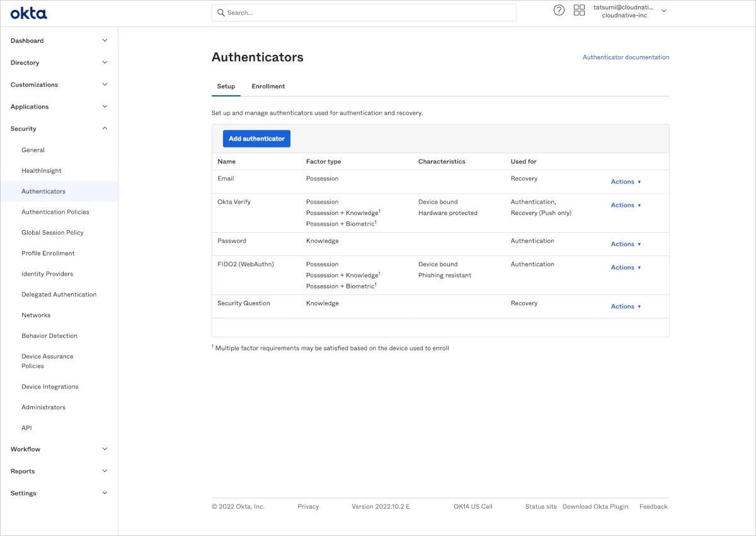
Task: Open Actions dropdown for Okta Verify
Action: pos(626,205)
